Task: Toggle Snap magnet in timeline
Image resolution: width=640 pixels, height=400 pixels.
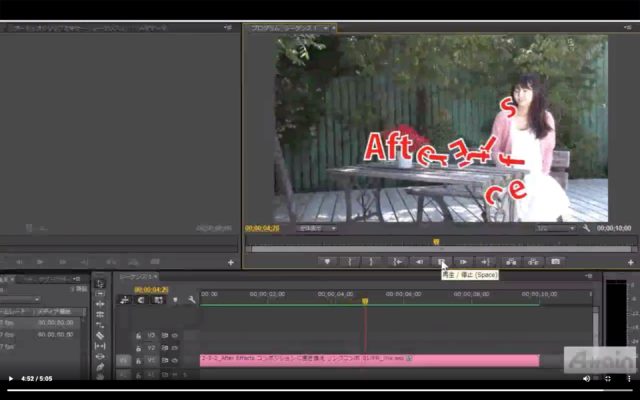Action: tap(141, 300)
